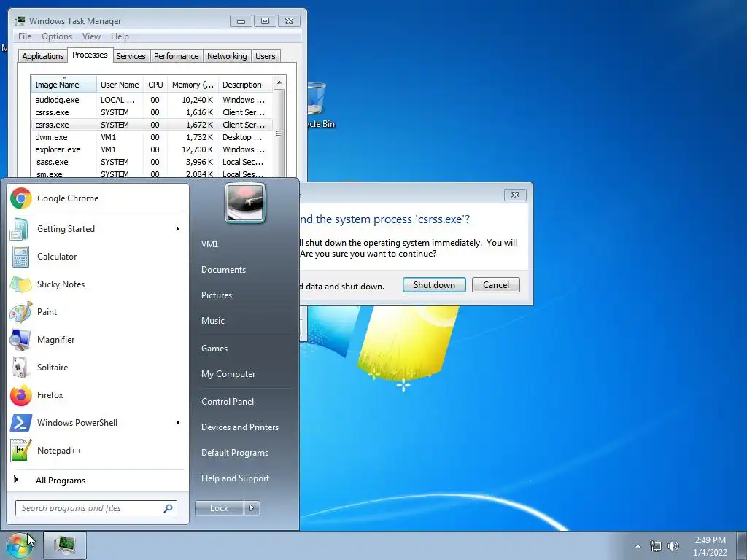
Task: Open Task Manager File menu
Action: pyautogui.click(x=25, y=36)
